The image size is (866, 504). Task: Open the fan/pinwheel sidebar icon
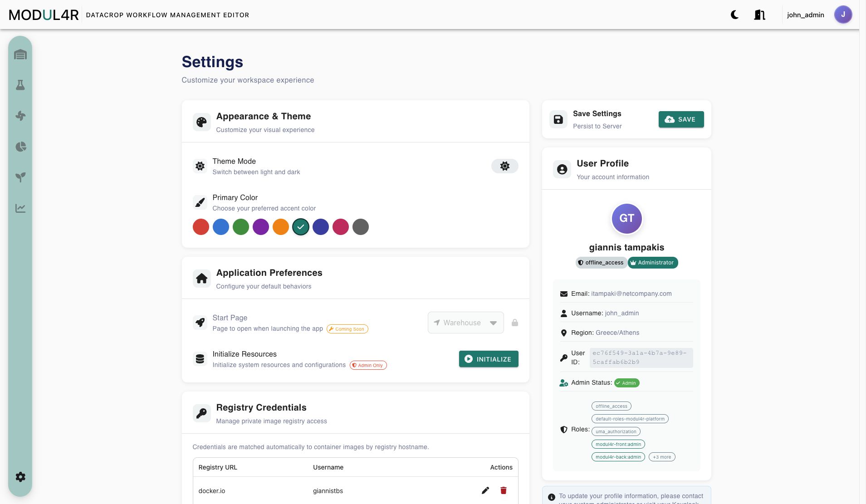pyautogui.click(x=20, y=116)
